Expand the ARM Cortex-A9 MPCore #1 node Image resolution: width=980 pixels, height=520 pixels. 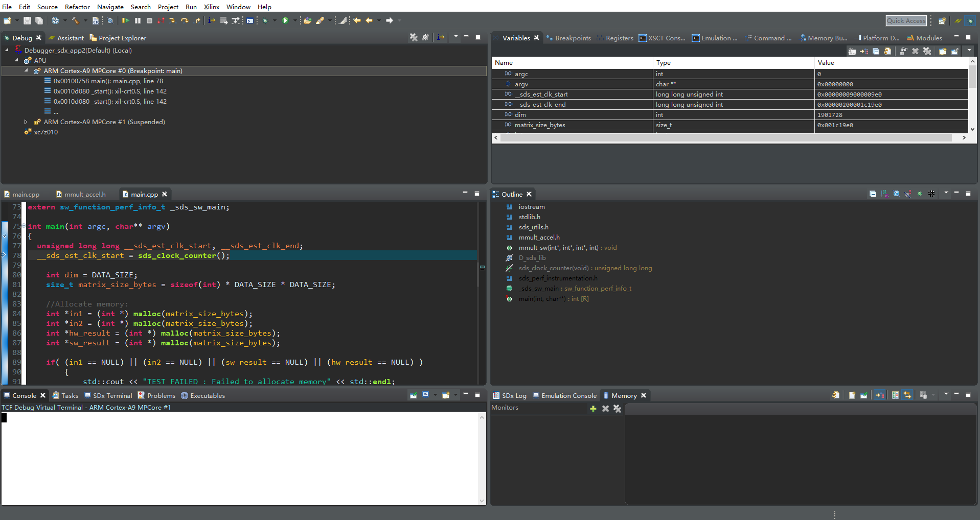(26, 122)
